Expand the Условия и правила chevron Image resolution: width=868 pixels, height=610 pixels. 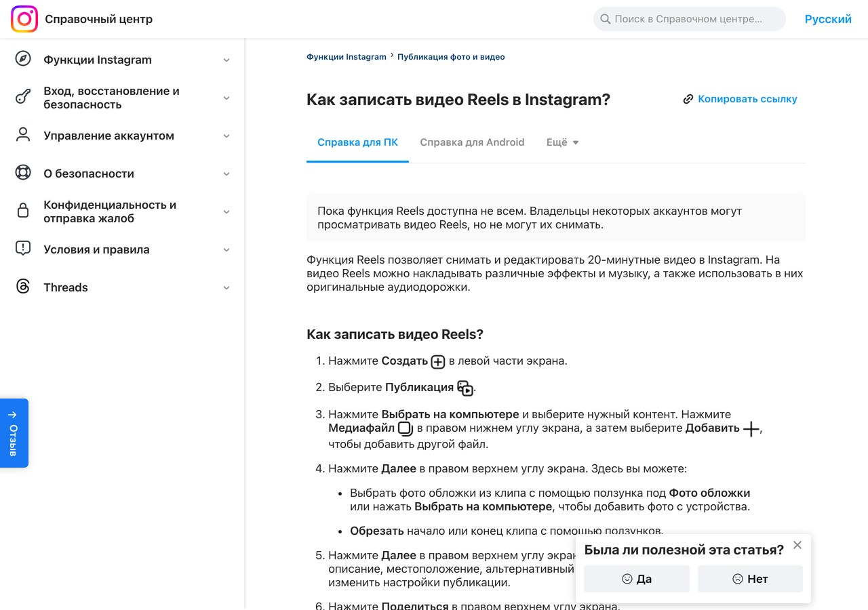[x=226, y=249]
